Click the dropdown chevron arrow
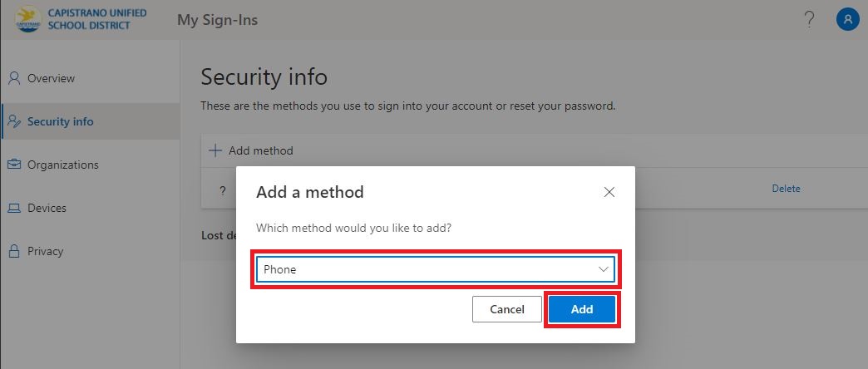This screenshot has width=868, height=369. point(603,269)
